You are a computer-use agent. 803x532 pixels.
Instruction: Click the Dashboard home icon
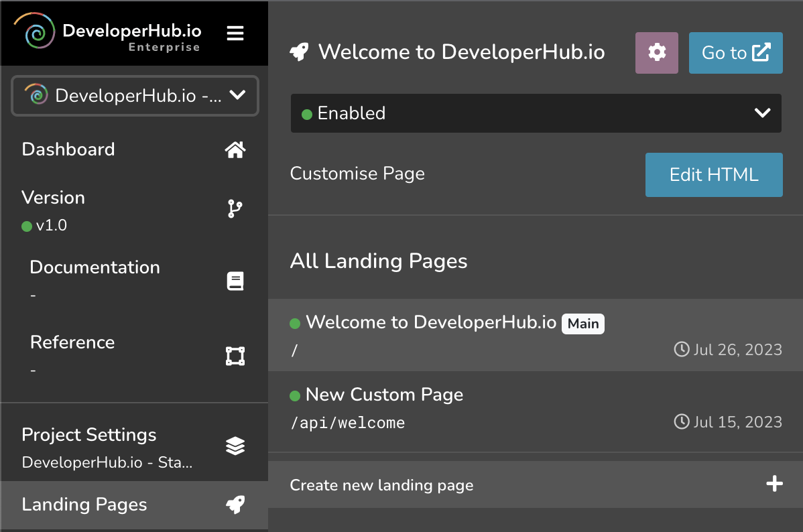click(235, 150)
